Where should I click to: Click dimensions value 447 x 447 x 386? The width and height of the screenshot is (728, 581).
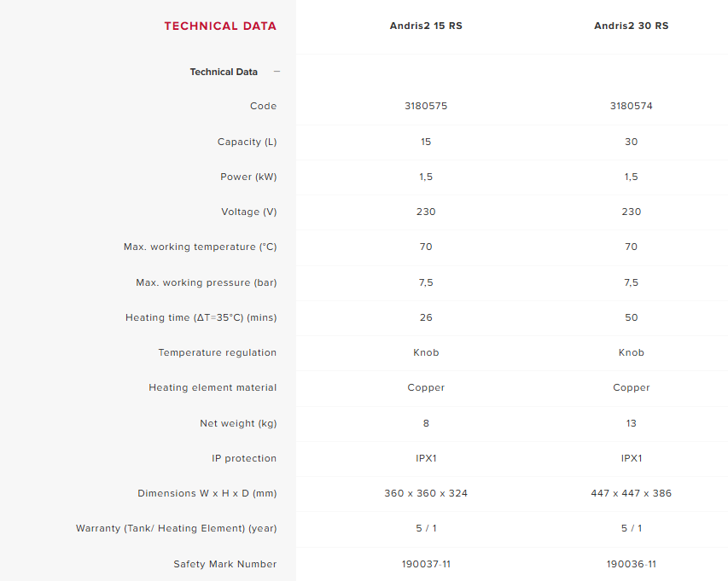[632, 493]
